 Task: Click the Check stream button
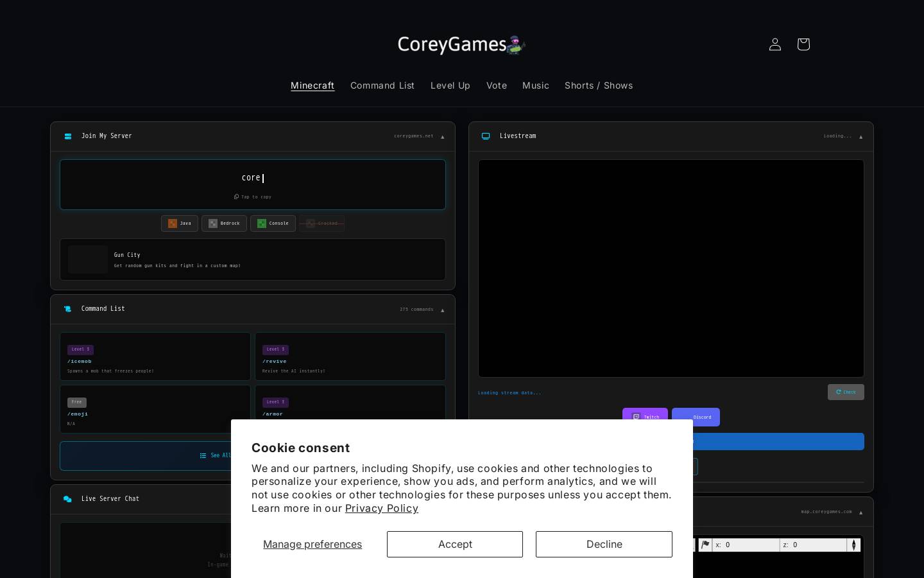pos(846,392)
